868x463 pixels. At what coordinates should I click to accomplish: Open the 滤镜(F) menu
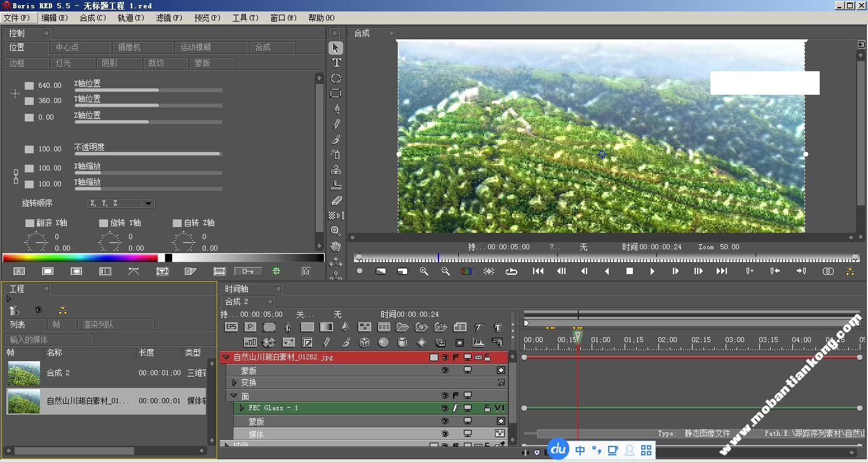click(169, 18)
